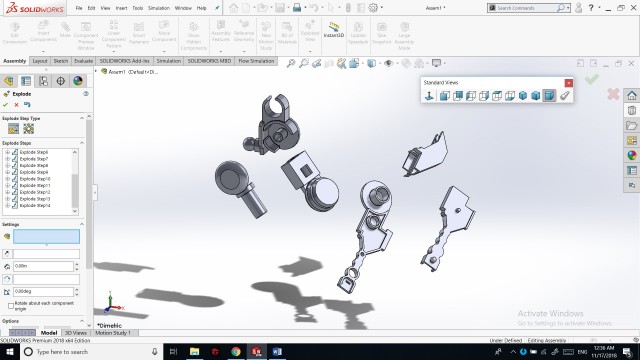Expand Explode Step12 tree node
The width and height of the screenshot is (640, 360).
(7, 192)
